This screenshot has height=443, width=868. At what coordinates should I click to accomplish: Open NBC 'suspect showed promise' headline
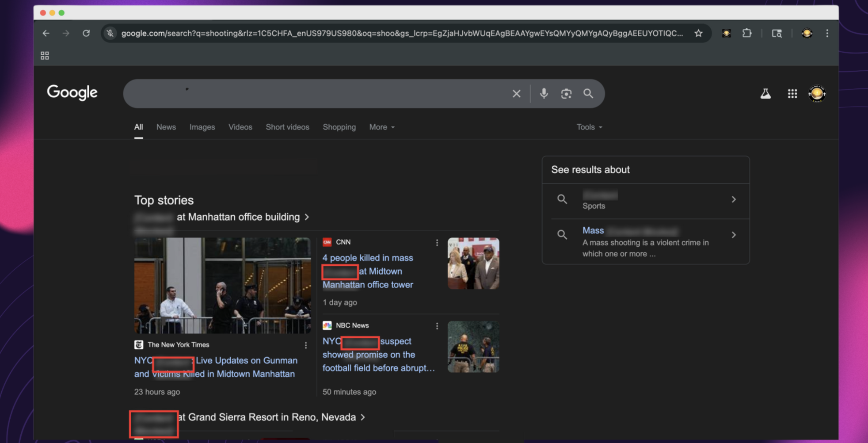(379, 355)
